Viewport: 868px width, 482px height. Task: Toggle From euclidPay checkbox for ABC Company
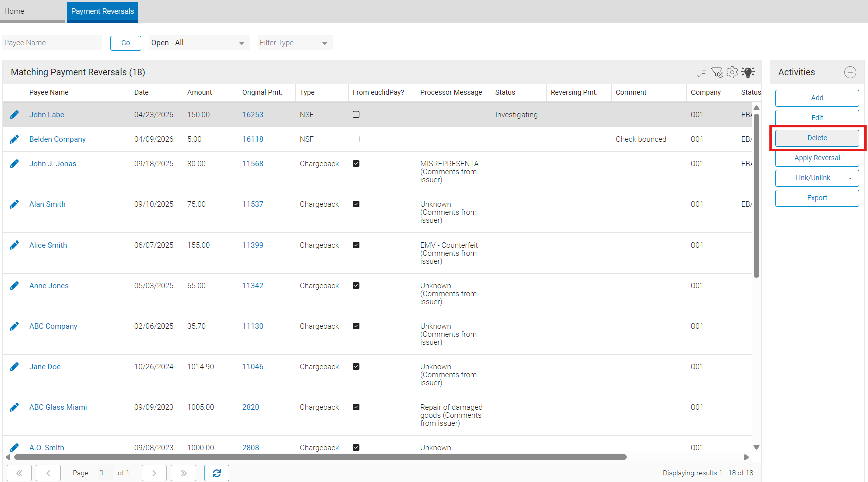356,326
